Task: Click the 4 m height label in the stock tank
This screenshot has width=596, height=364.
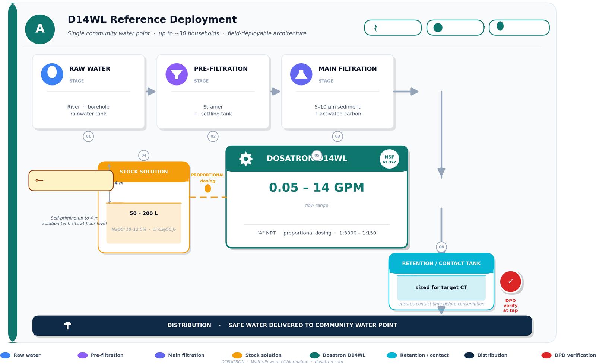Action: [119, 183]
